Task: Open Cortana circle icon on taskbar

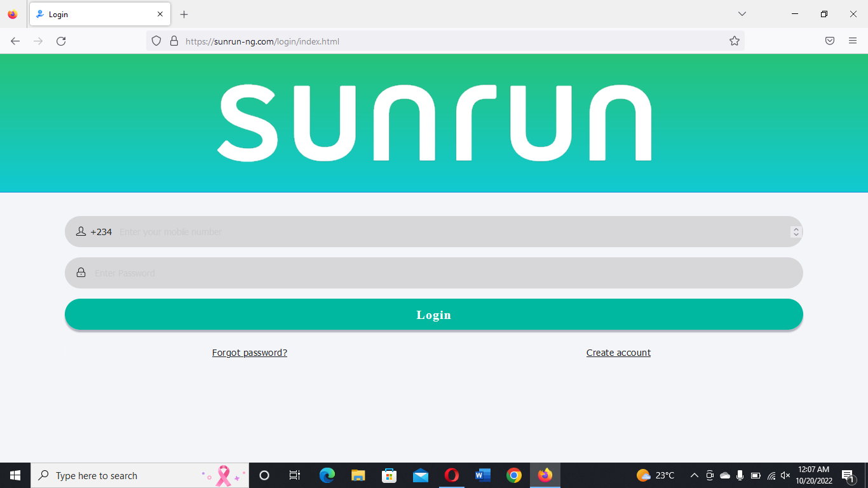Action: click(264, 475)
